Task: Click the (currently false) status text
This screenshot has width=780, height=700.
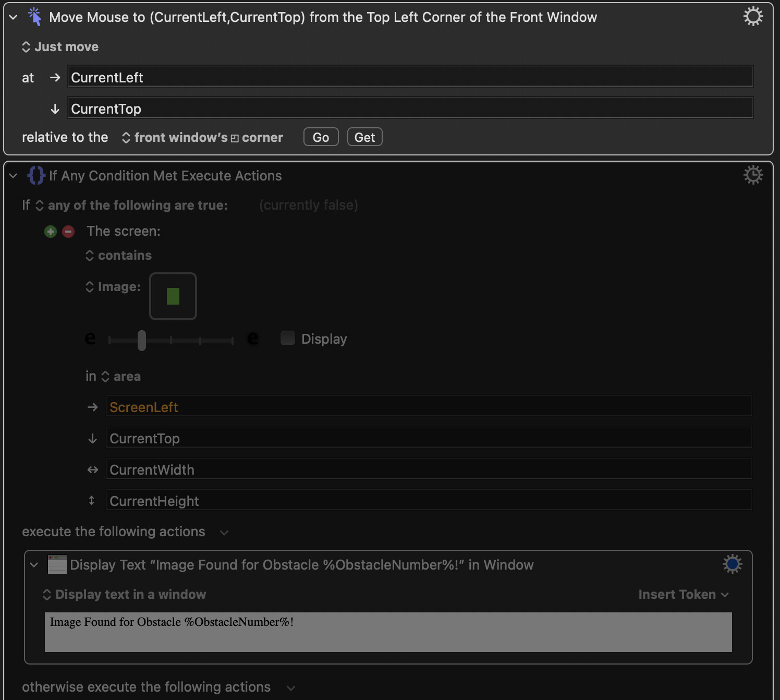Action: (309, 205)
